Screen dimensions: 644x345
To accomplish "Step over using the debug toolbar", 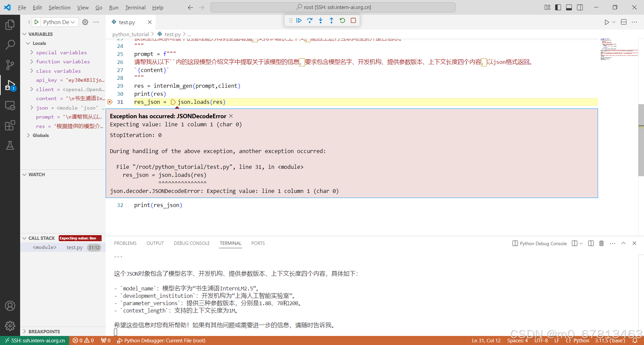I will pyautogui.click(x=310, y=20).
